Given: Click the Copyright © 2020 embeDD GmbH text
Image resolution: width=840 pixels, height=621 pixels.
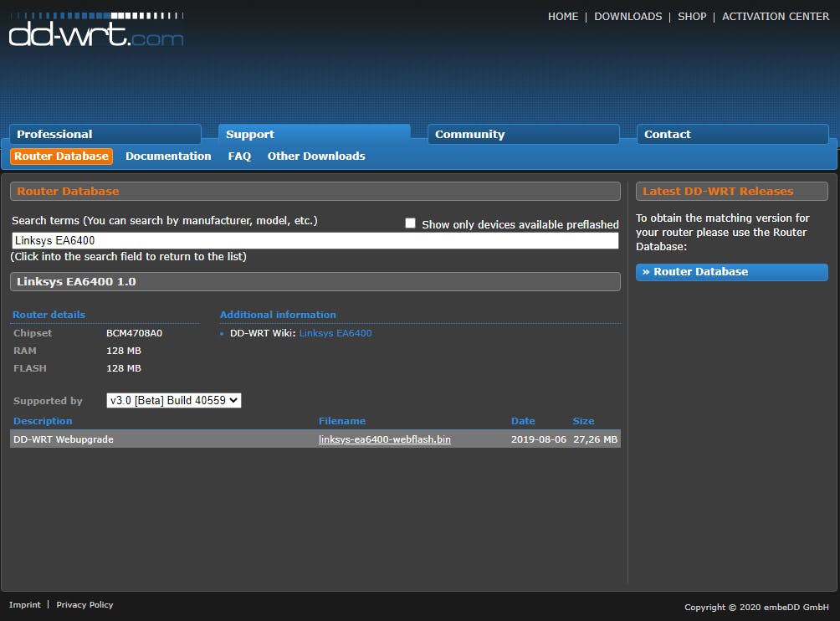Looking at the screenshot, I should [x=756, y=607].
